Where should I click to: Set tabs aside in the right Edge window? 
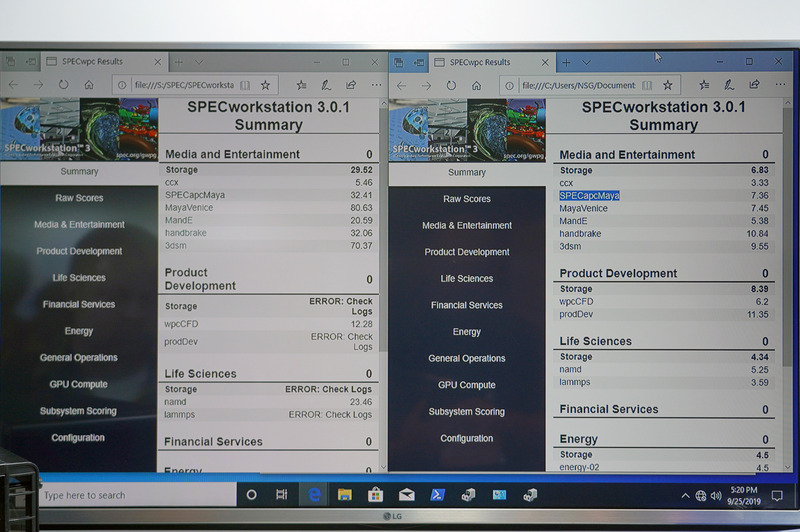pyautogui.click(x=419, y=62)
